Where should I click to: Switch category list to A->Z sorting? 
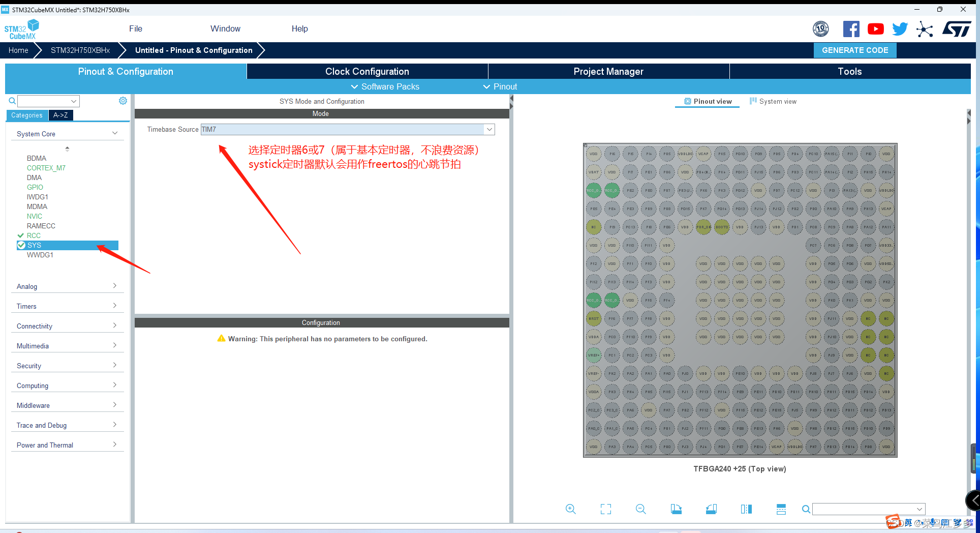pos(60,115)
